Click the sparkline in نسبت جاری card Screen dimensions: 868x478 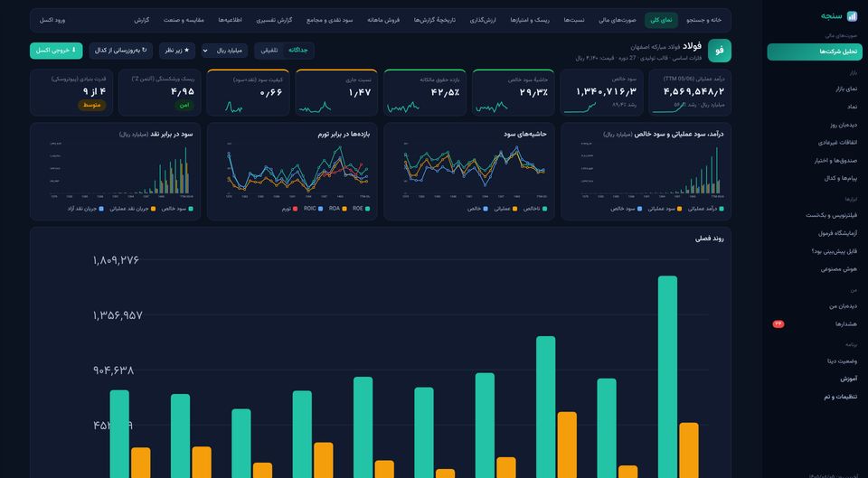pos(315,107)
